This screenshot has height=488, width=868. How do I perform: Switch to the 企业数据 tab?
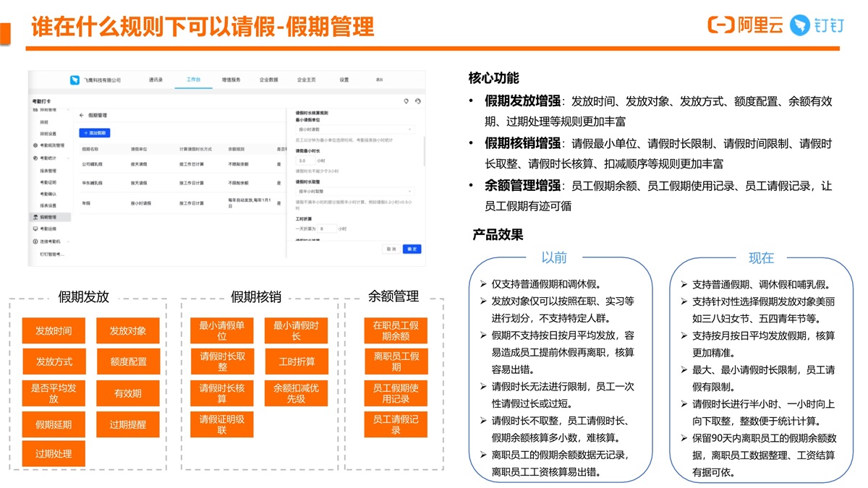[268, 80]
